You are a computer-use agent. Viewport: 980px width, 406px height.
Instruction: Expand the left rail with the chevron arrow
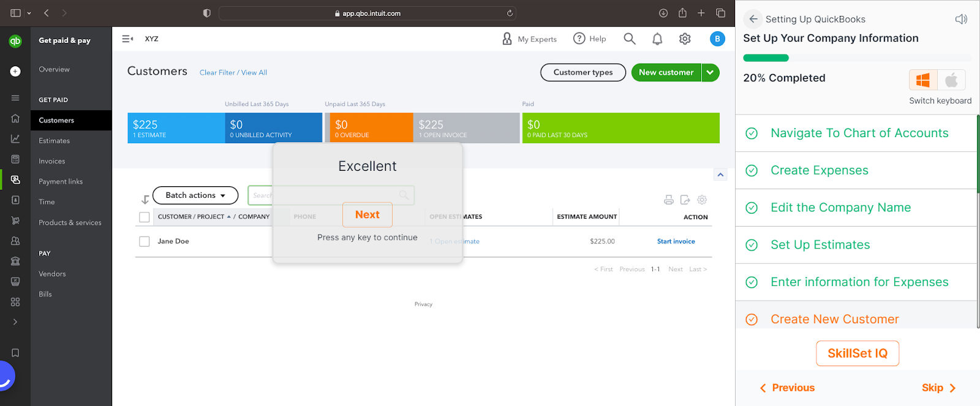tap(15, 322)
